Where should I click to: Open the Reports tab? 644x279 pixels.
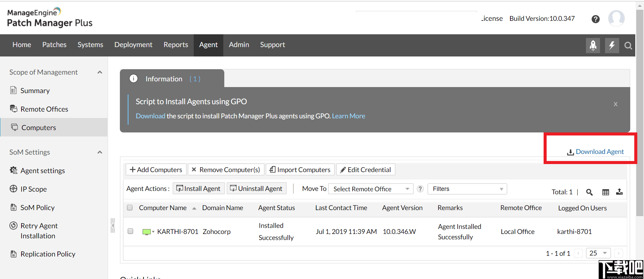tap(176, 45)
